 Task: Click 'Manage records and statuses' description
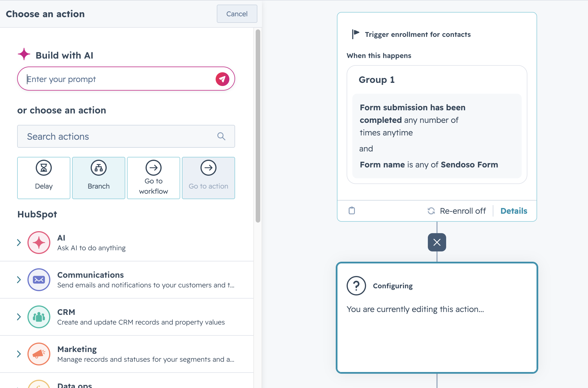tap(146, 359)
